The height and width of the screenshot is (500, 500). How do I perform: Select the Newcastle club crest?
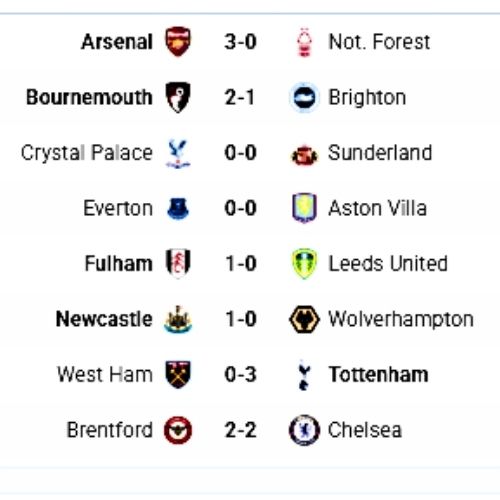coord(178,319)
